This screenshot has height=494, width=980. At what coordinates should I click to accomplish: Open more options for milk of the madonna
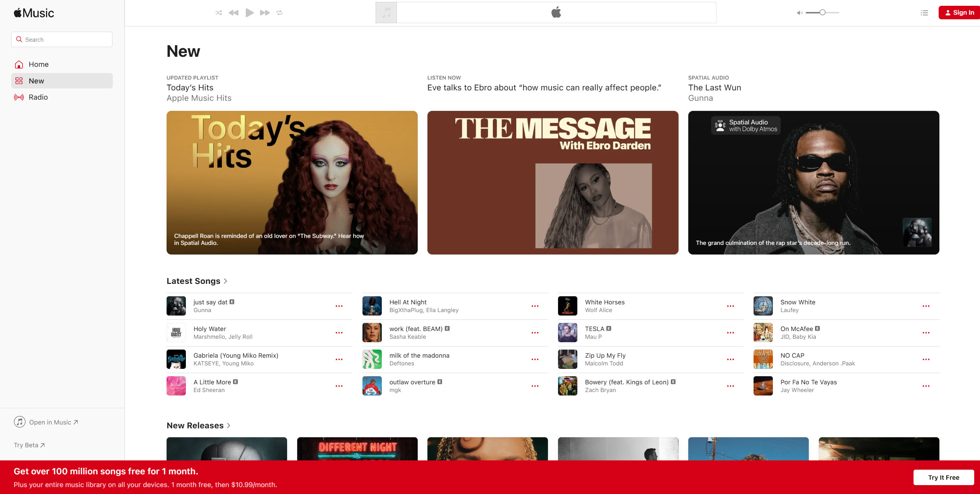[x=535, y=360]
